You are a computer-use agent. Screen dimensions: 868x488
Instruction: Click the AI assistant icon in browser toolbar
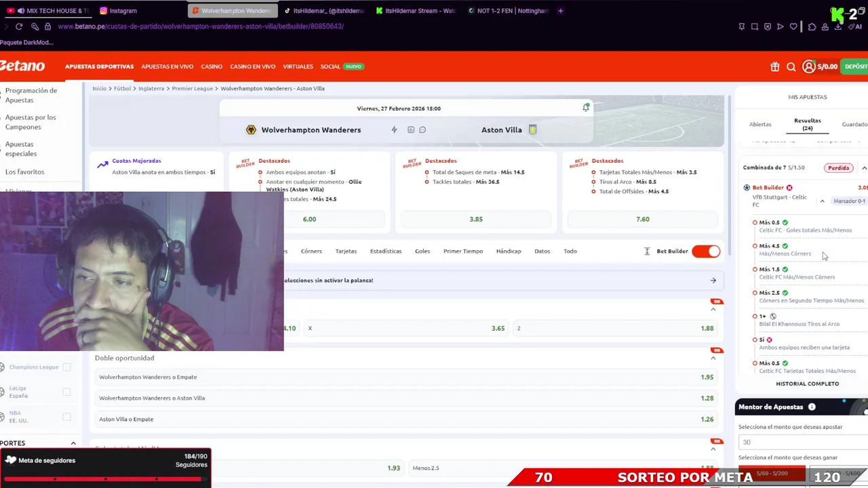pyautogui.click(x=854, y=26)
